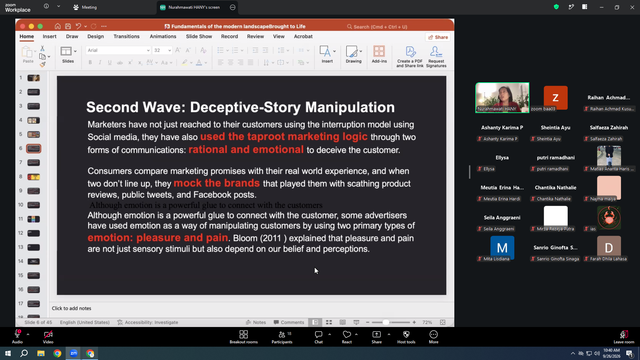This screenshot has height=360, width=640.
Task: Click the yellow text highlight swatch
Action: [184, 62]
